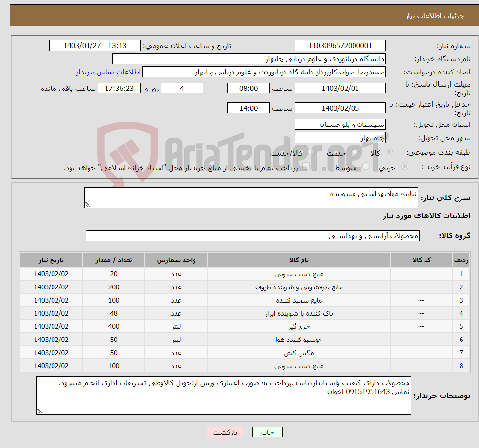The image size is (479, 448).
Task: Click the کد کالا column header
Action: pos(422,260)
